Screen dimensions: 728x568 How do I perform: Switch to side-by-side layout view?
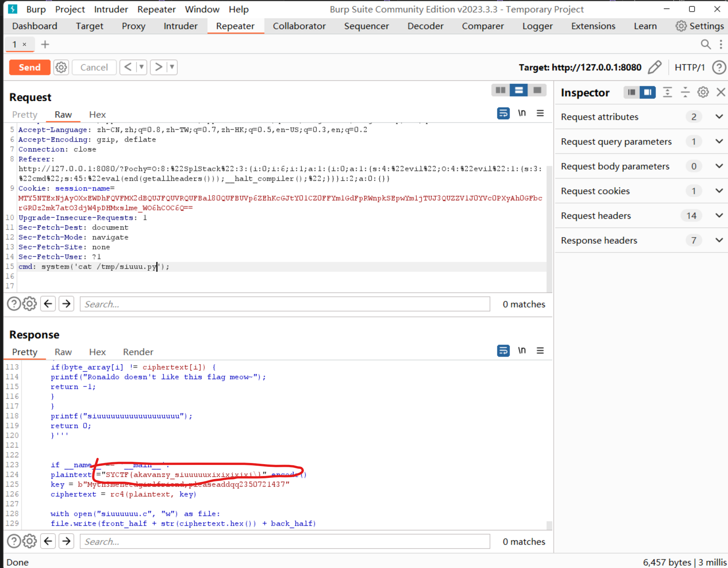[500, 90]
